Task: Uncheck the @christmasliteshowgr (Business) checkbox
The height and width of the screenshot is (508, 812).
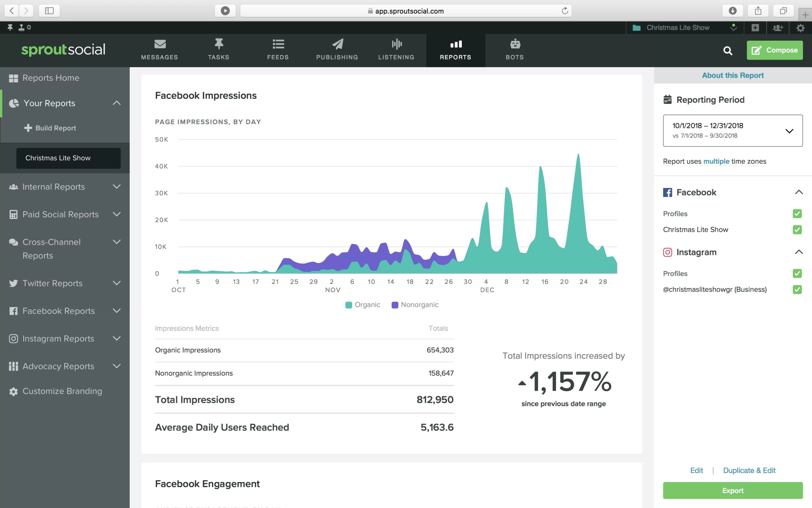Action: point(797,290)
